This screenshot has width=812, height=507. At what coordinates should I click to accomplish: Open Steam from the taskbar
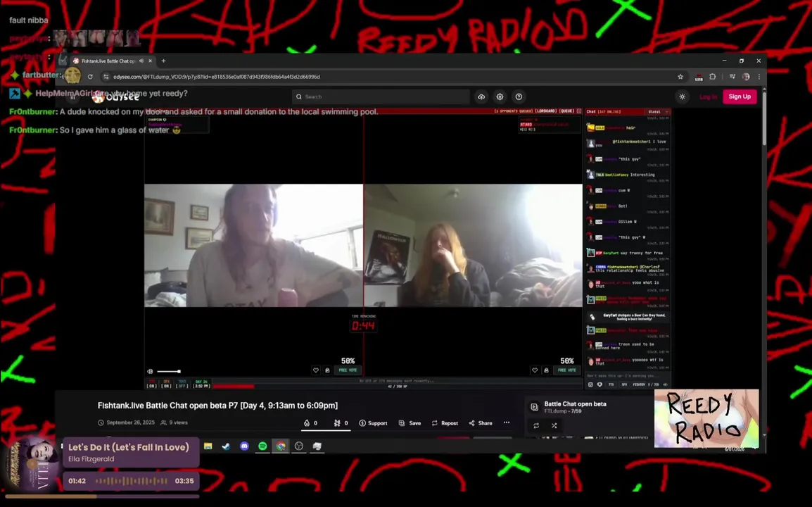(x=227, y=446)
